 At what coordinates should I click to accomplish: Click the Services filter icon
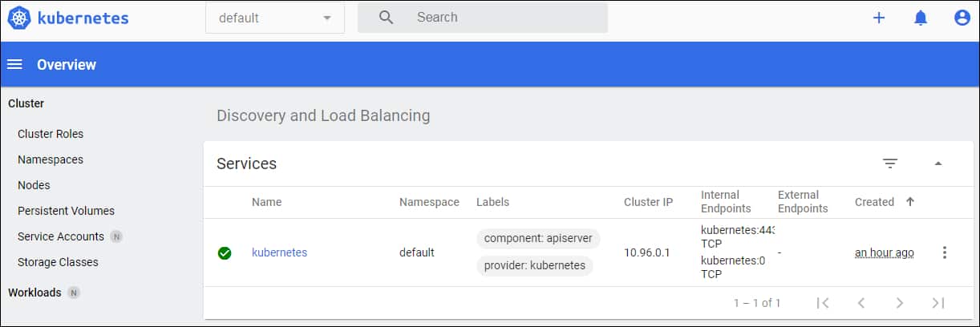890,163
